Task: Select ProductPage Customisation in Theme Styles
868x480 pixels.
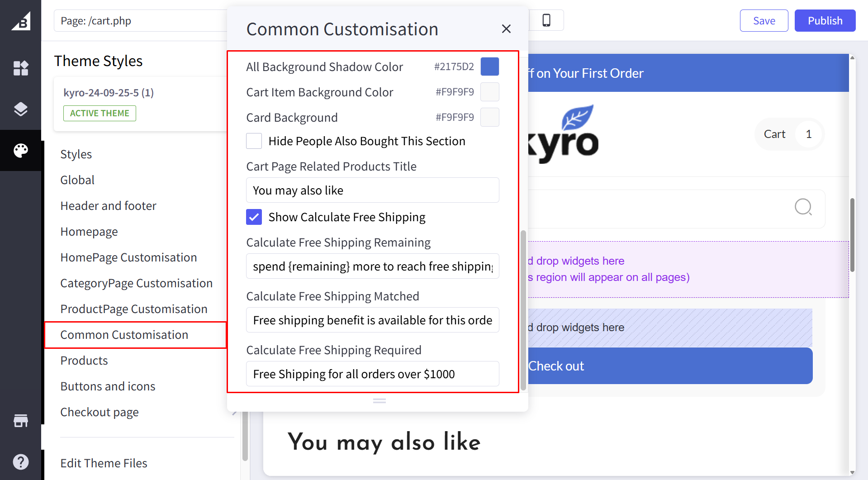Action: point(134,309)
